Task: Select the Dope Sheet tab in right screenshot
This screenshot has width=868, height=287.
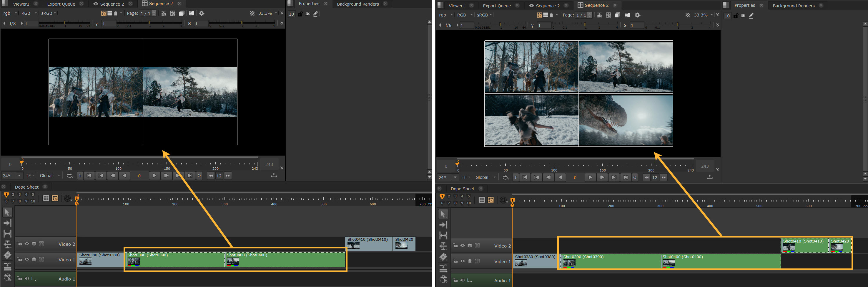Action: [462, 189]
